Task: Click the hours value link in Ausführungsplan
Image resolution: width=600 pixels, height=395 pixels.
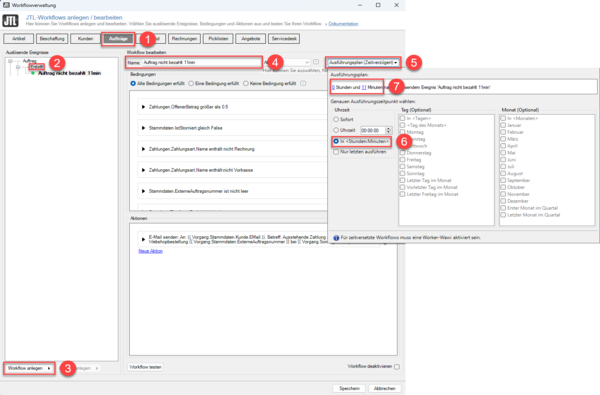Action: [x=333, y=87]
